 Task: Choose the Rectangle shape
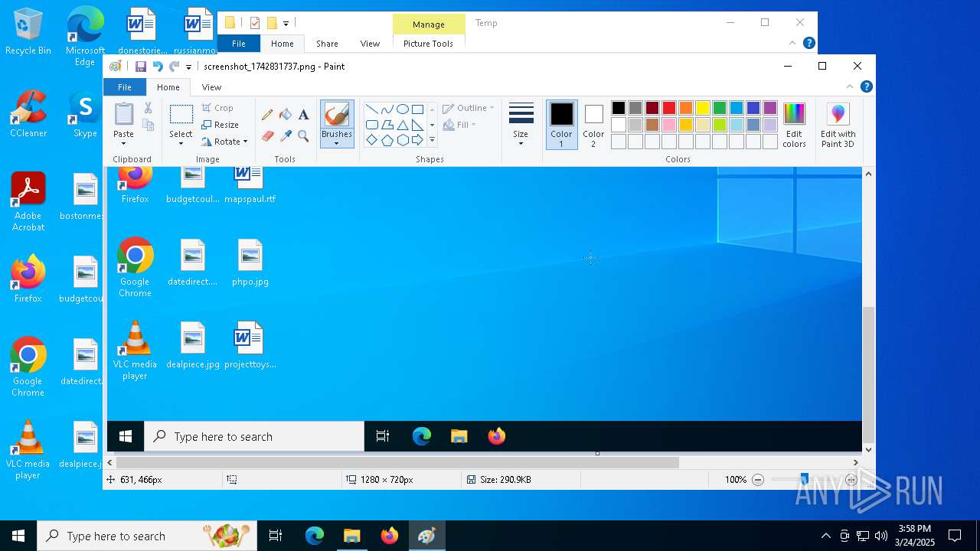pos(417,109)
